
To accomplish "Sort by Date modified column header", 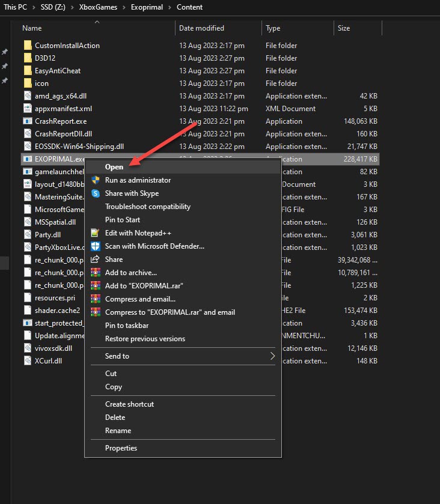I will tap(218, 28).
